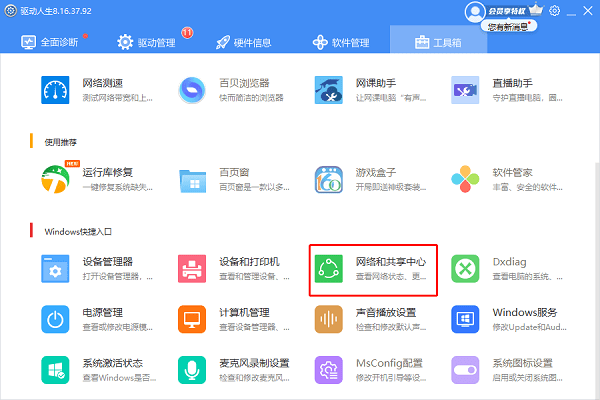Open the 电源管理 power icon

(55, 319)
